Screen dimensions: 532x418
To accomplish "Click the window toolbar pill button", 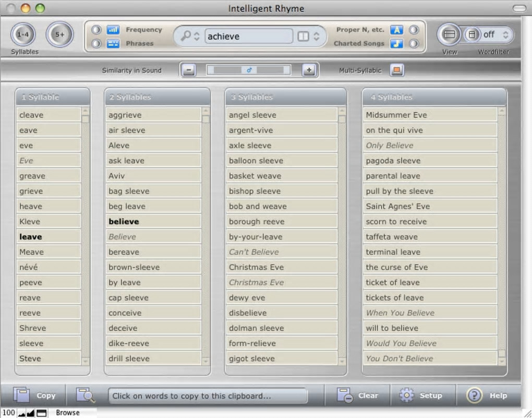I will tap(519, 8).
